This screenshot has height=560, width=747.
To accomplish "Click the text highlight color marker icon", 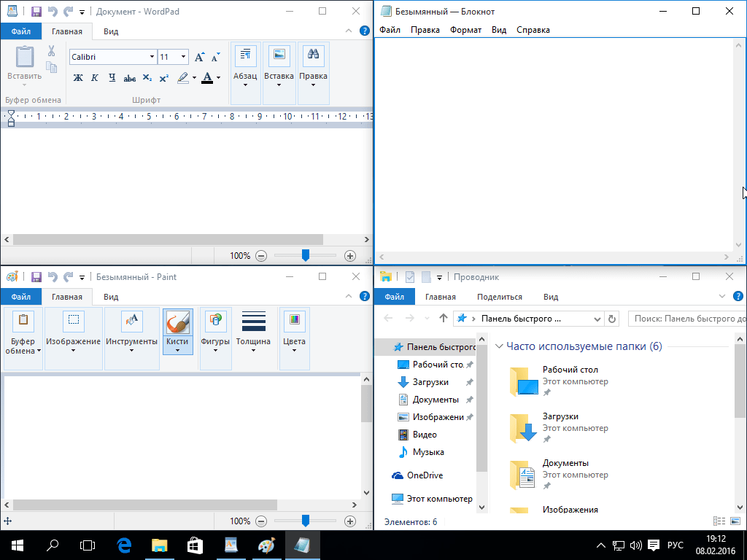I will [x=182, y=77].
